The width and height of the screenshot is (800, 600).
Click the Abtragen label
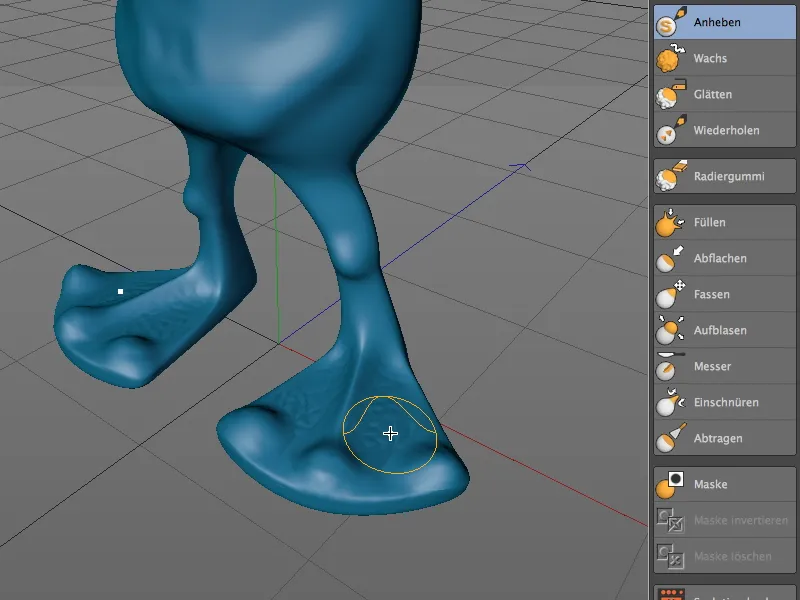click(718, 438)
